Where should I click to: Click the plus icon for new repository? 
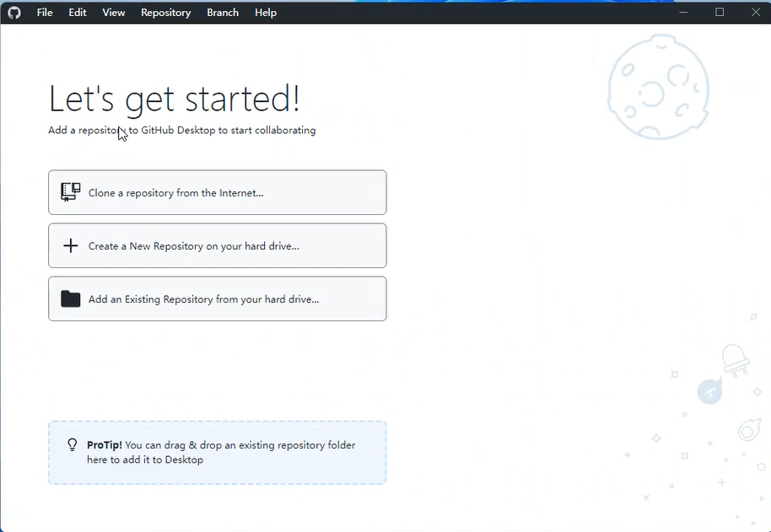tap(71, 246)
